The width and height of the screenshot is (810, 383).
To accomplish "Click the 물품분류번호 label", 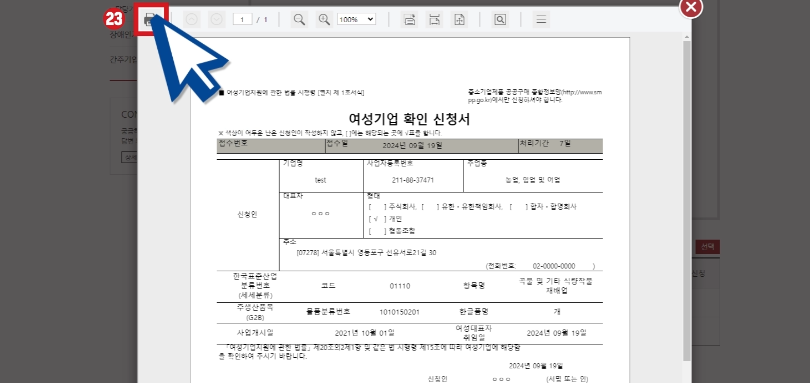I will [328, 312].
